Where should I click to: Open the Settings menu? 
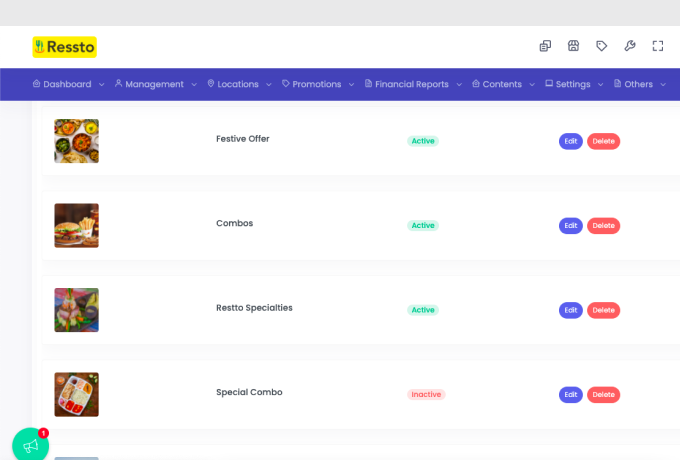click(574, 84)
